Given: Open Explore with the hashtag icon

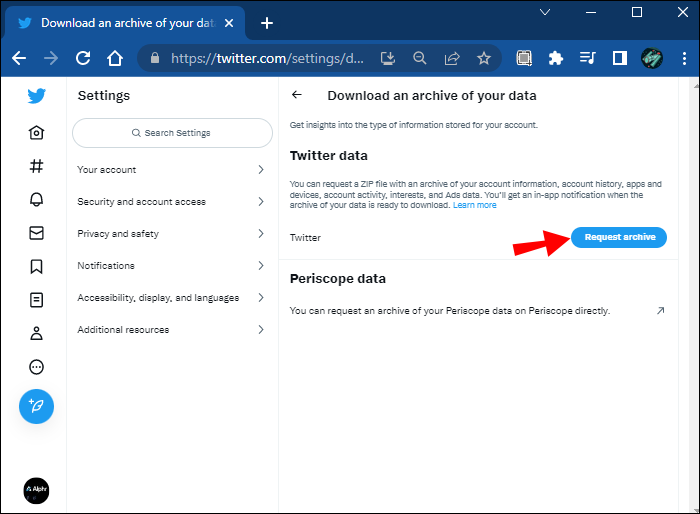Looking at the screenshot, I should 37,167.
